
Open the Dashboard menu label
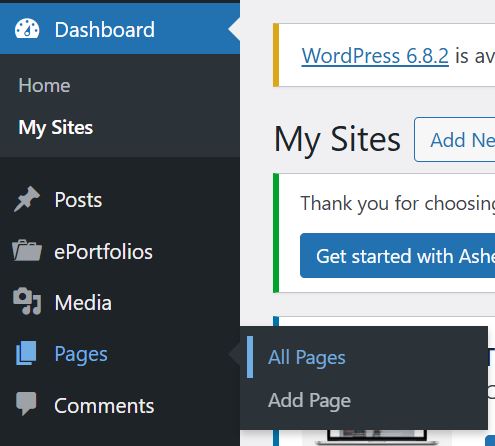coord(105,30)
